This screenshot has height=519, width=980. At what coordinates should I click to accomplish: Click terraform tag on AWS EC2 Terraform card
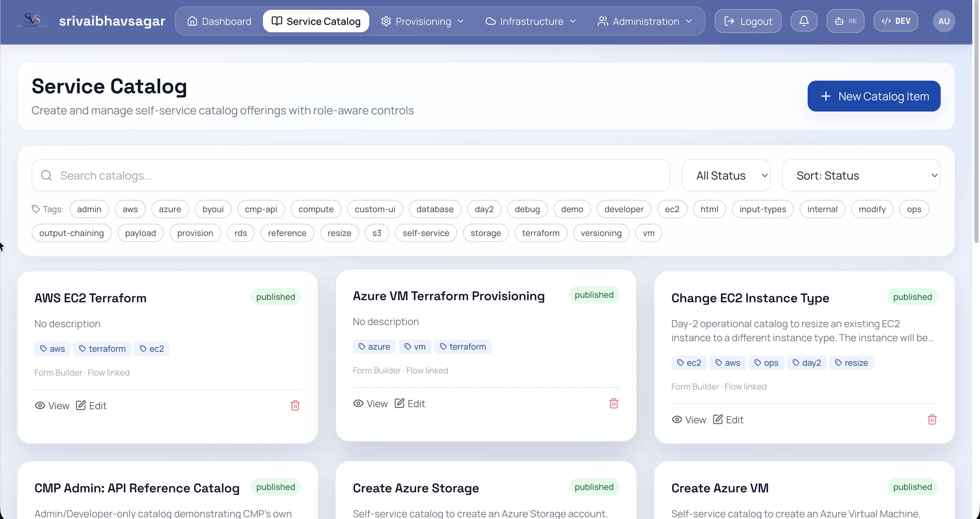tap(102, 349)
